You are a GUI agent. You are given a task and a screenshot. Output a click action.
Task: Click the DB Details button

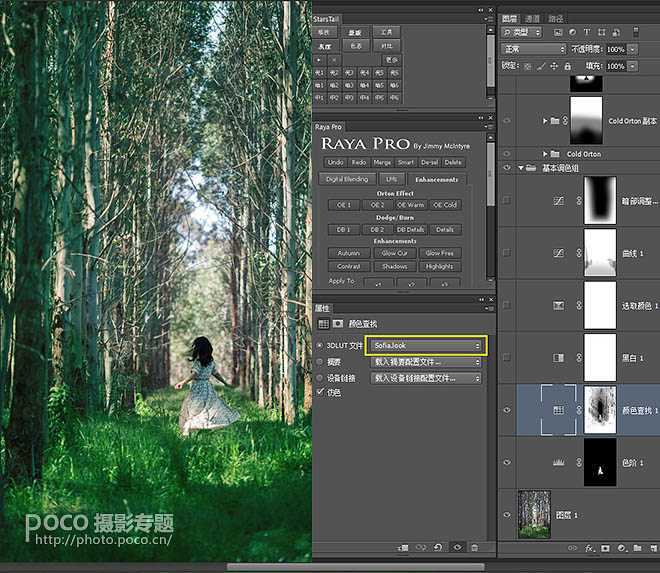[x=410, y=229]
